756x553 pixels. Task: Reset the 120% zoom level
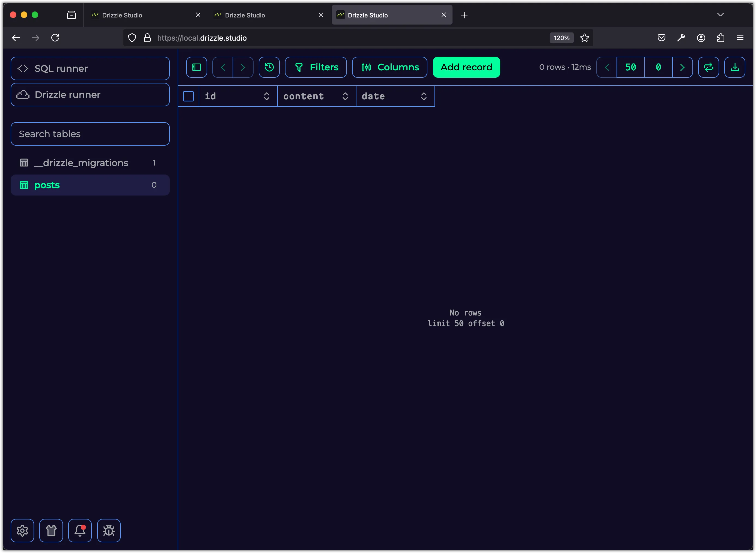point(562,38)
